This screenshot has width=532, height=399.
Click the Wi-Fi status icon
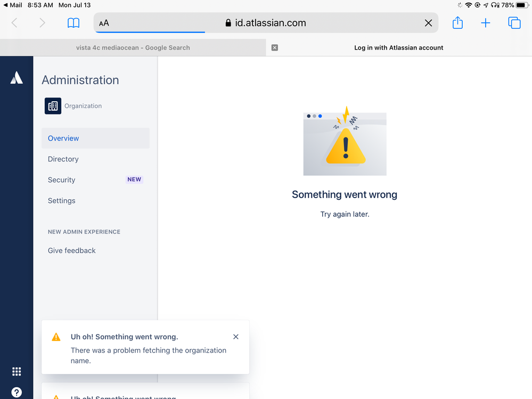(469, 5)
